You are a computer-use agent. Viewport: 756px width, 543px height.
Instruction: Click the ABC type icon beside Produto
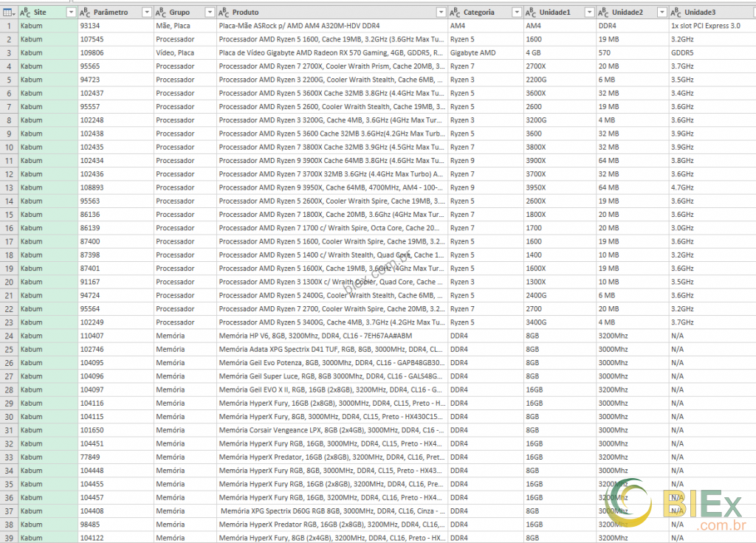(x=224, y=12)
